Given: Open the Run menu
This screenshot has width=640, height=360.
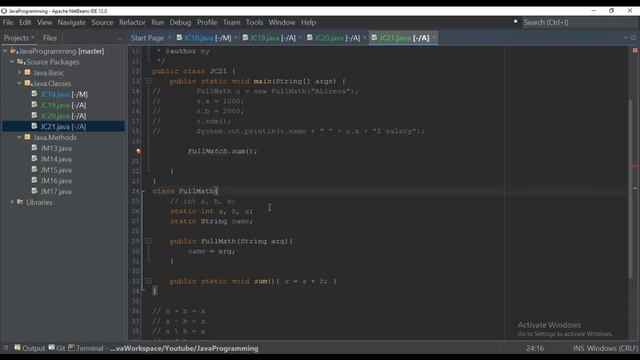Looking at the screenshot, I should pyautogui.click(x=158, y=22).
